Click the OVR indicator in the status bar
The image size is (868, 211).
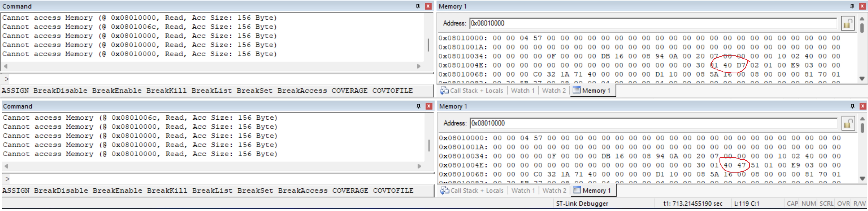(843, 204)
